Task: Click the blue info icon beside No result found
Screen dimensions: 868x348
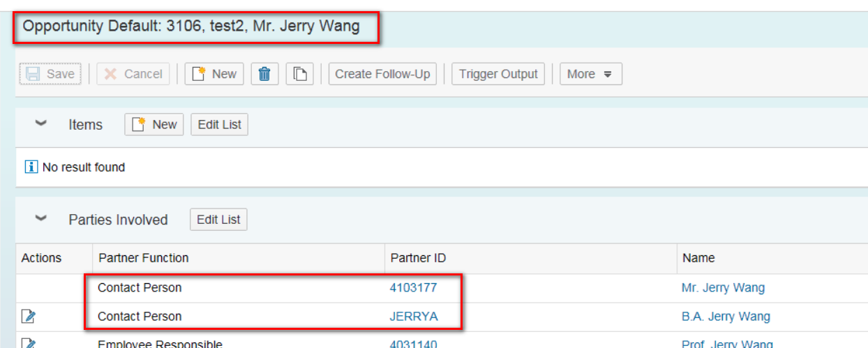Action: tap(31, 167)
